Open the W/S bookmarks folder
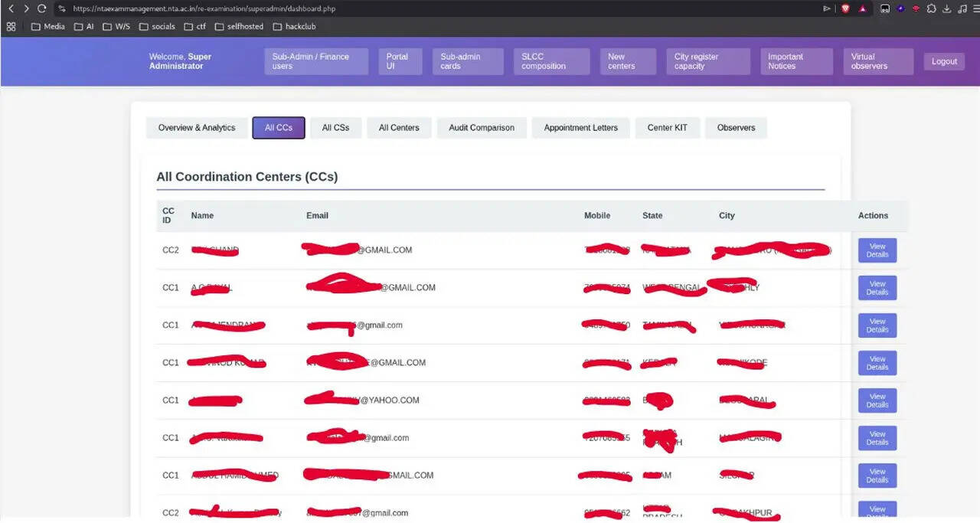The height and width of the screenshot is (523, 980). pos(116,26)
